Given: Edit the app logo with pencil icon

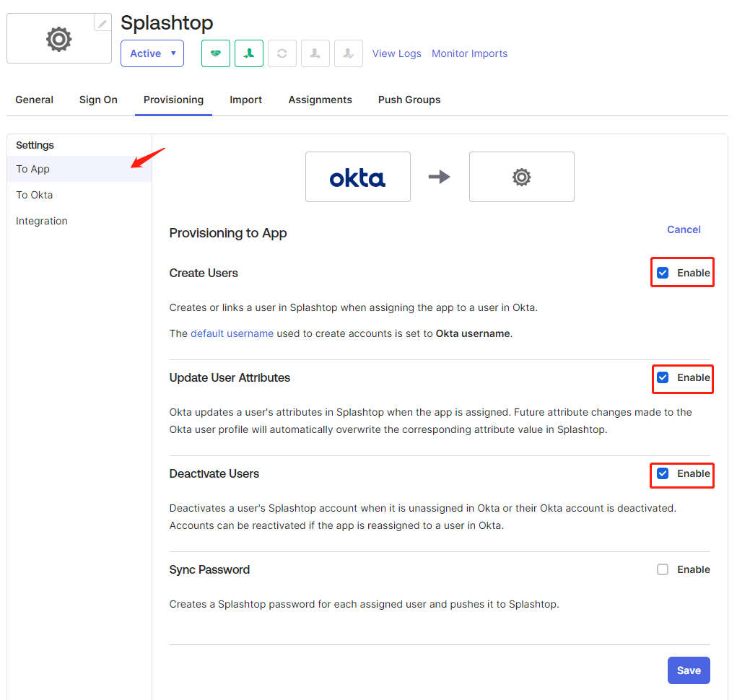Looking at the screenshot, I should click(103, 23).
